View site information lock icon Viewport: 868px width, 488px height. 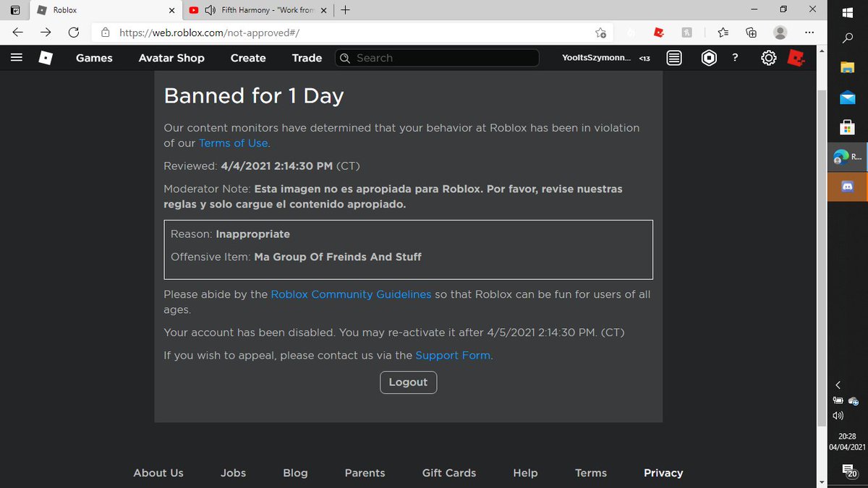106,32
